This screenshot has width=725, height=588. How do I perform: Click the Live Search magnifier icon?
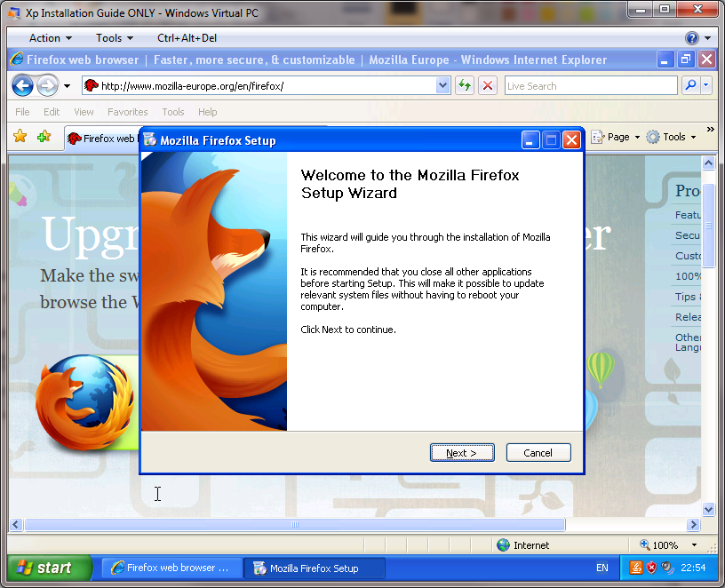690,85
